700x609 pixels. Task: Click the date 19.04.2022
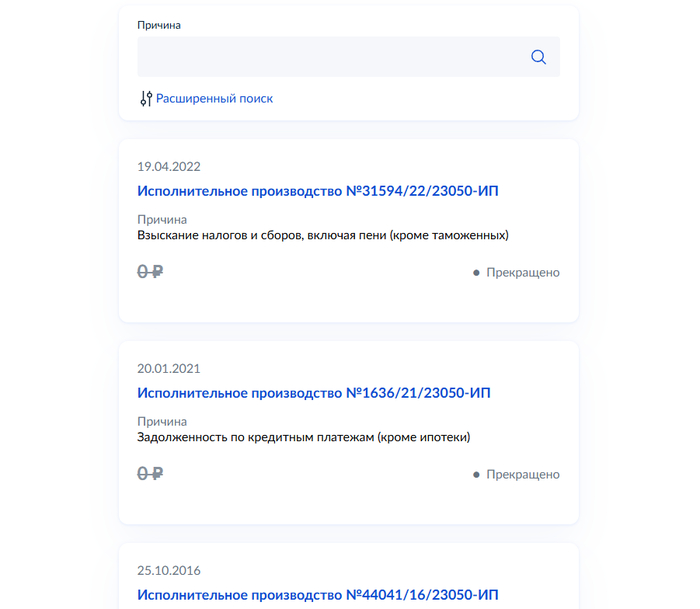pos(169,167)
